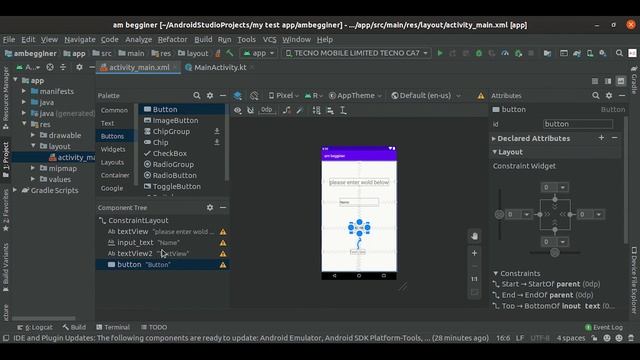The image size is (640, 360).
Task: Collapse the Layout section
Action: tap(494, 152)
